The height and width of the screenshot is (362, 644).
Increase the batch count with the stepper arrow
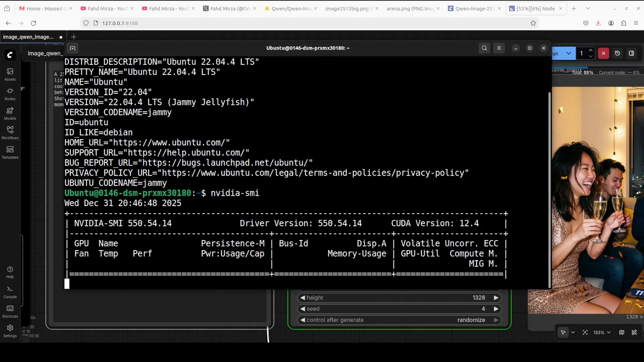[591, 51]
